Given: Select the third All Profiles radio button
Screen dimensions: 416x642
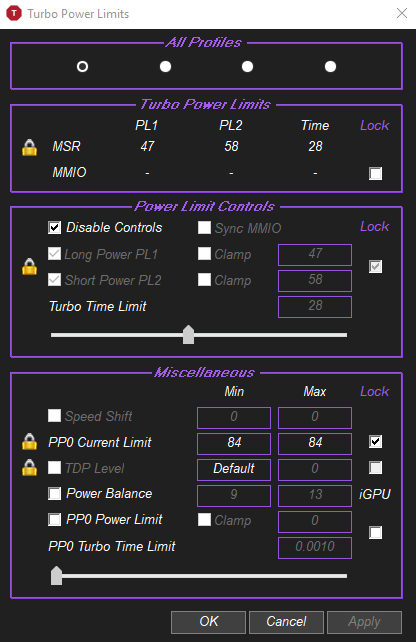Looking at the screenshot, I should 247,66.
